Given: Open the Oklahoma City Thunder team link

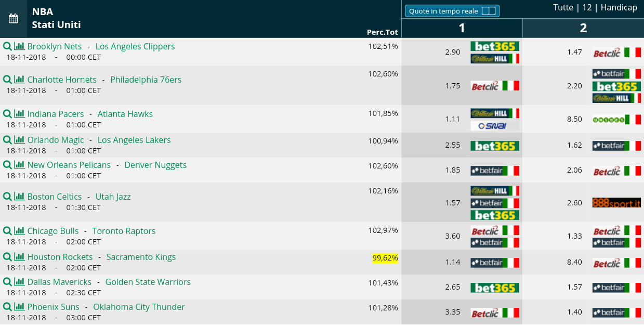Looking at the screenshot, I should [139, 307].
